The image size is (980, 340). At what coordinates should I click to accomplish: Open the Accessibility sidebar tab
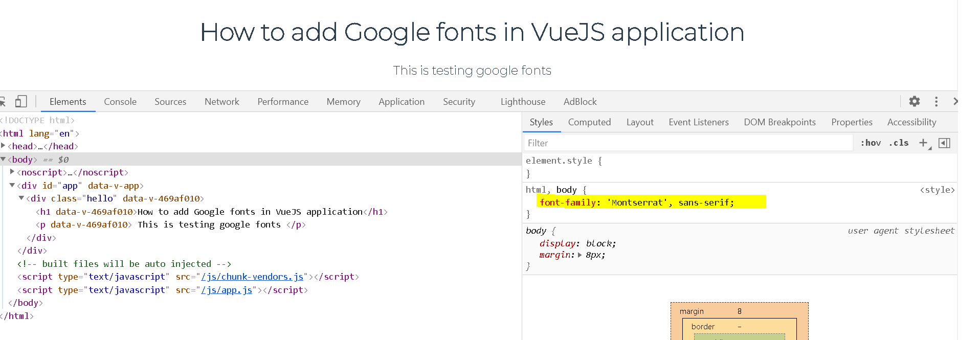(x=911, y=122)
